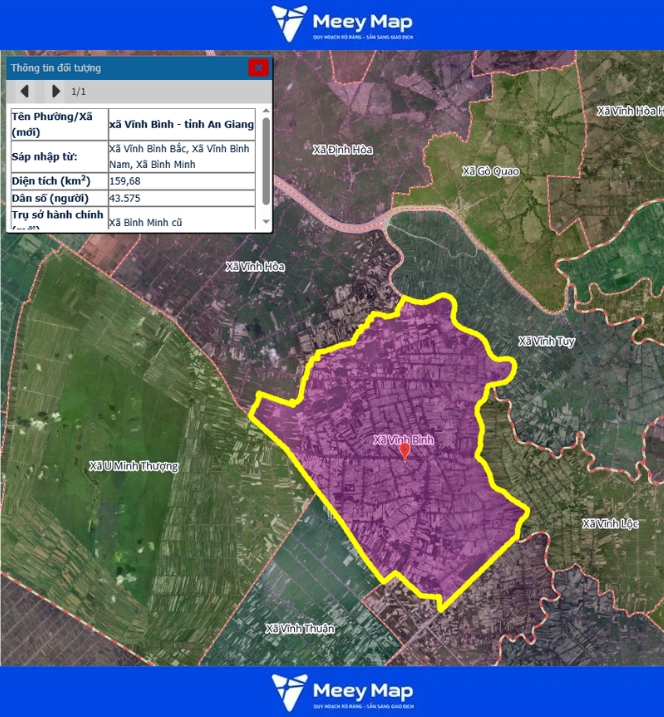The height and width of the screenshot is (717, 664).
Task: Click the Meey Map logo in top banner
Action: pos(342,24)
